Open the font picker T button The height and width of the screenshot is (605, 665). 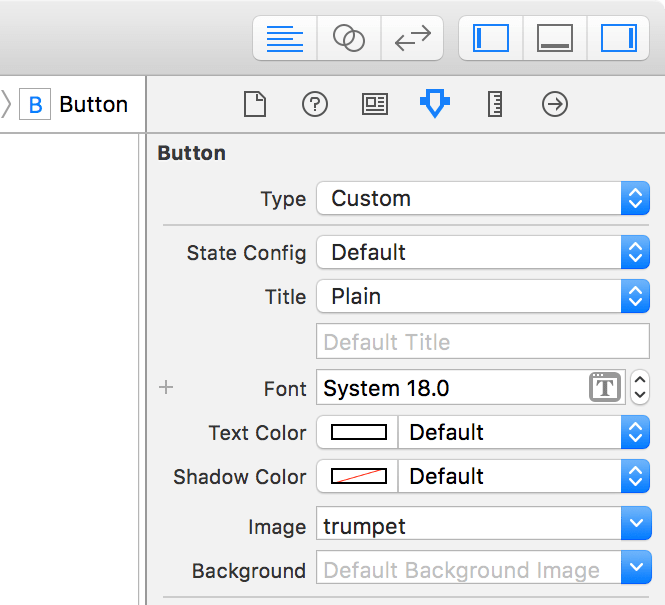pyautogui.click(x=605, y=388)
